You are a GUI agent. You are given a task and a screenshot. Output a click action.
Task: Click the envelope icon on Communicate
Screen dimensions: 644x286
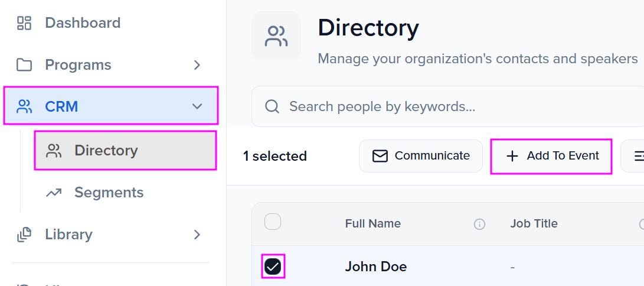coord(380,156)
